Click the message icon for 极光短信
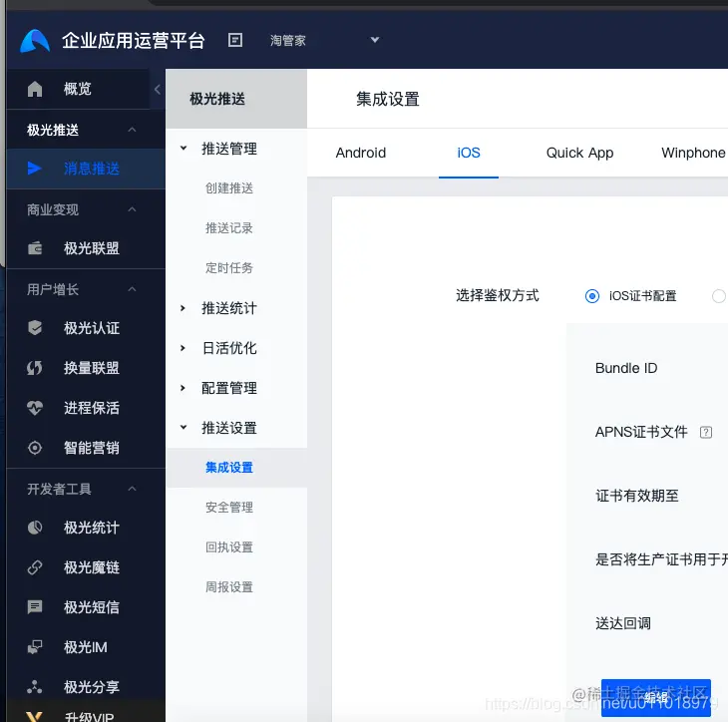 tap(35, 607)
